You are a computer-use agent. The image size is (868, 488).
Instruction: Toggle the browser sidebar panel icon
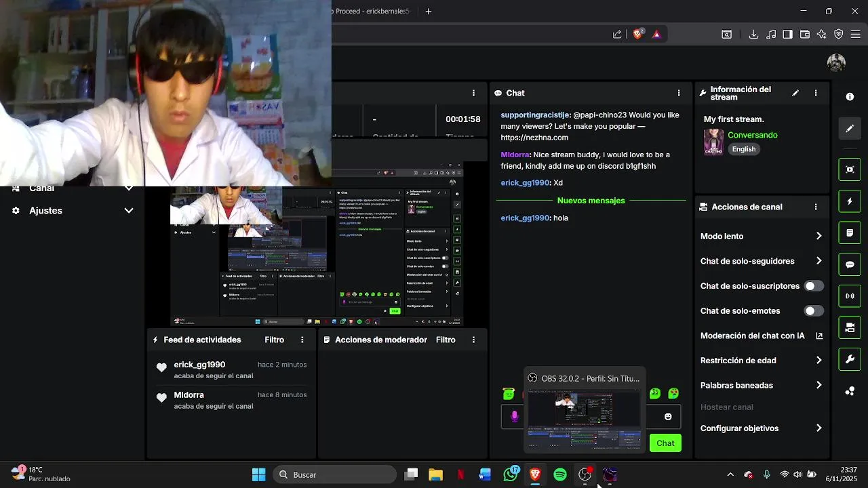(787, 34)
